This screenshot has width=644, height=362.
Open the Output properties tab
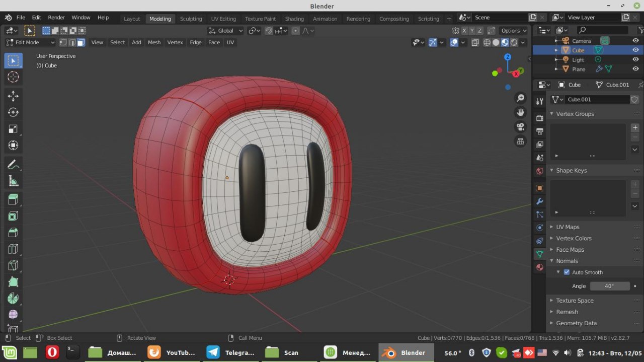(x=539, y=131)
